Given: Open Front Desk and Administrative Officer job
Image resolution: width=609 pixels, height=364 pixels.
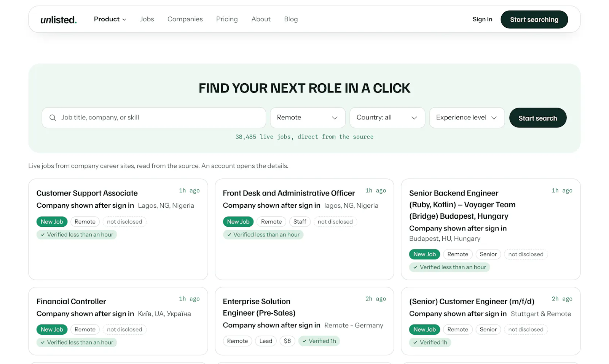Looking at the screenshot, I should (289, 193).
